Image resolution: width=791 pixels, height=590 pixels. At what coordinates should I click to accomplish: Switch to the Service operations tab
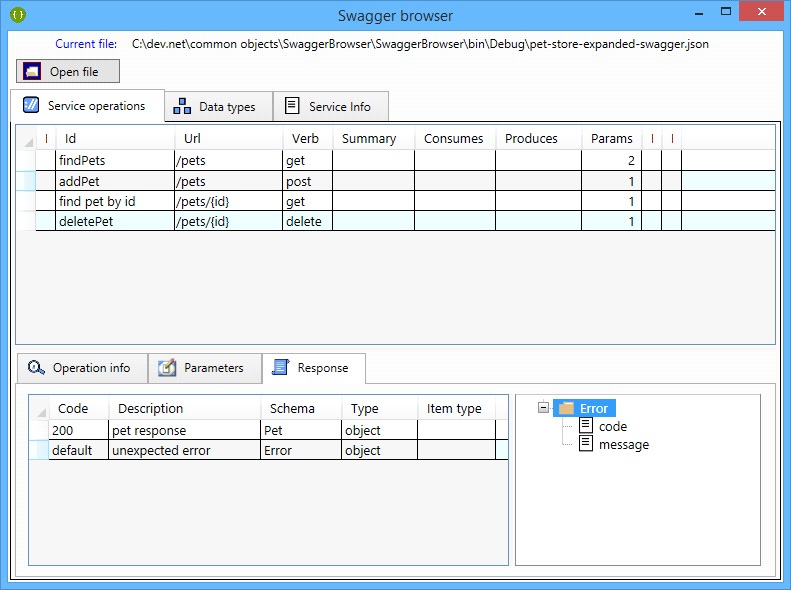[87, 105]
